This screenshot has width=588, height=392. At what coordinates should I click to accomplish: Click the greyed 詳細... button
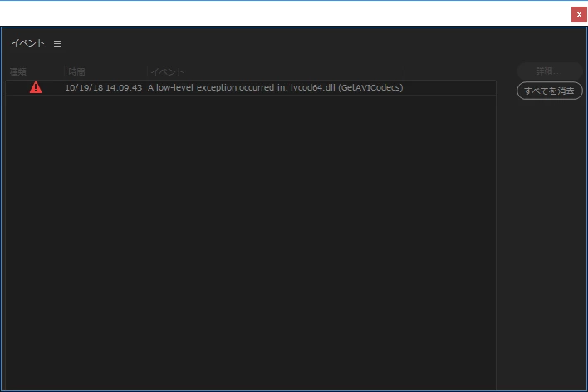[x=549, y=71]
